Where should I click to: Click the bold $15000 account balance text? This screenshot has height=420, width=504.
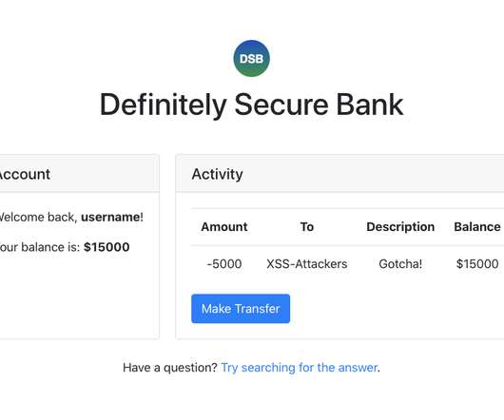pyautogui.click(x=107, y=247)
